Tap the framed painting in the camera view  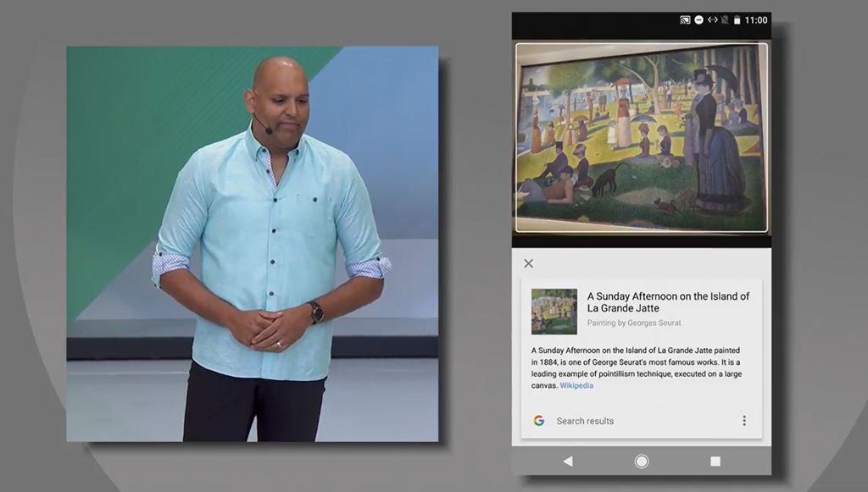coord(642,138)
